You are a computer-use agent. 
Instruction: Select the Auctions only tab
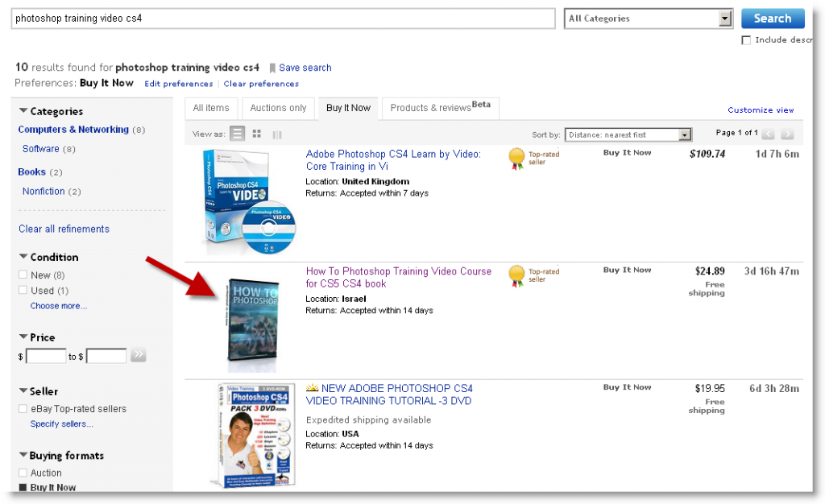point(278,108)
